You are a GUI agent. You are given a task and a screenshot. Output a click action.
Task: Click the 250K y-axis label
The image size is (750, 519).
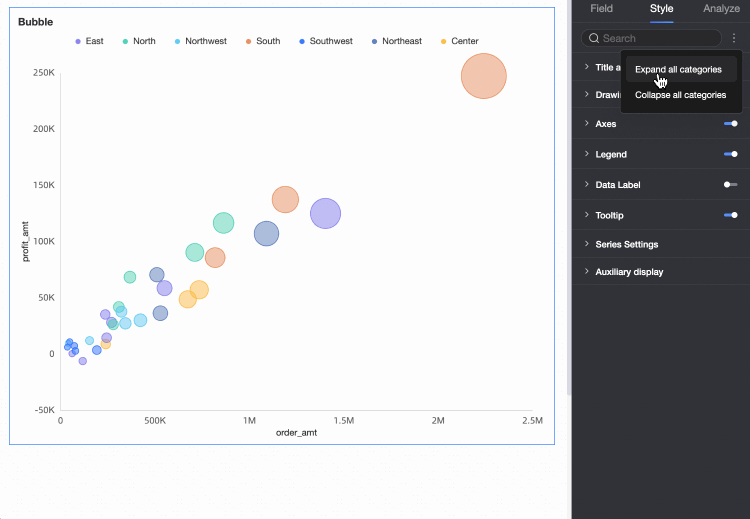coord(44,73)
